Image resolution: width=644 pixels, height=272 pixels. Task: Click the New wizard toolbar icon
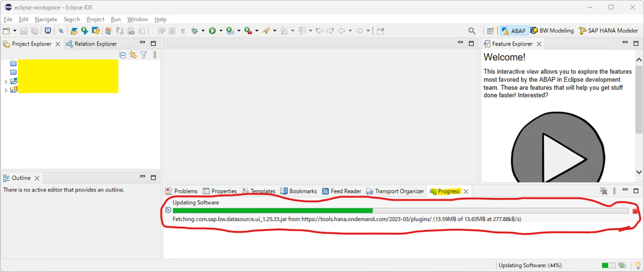click(x=6, y=31)
